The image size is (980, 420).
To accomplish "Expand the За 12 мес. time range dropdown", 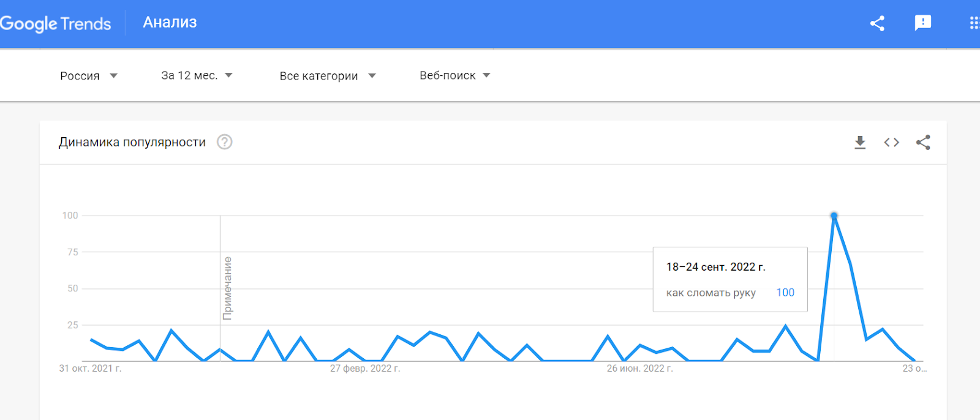I will (197, 75).
